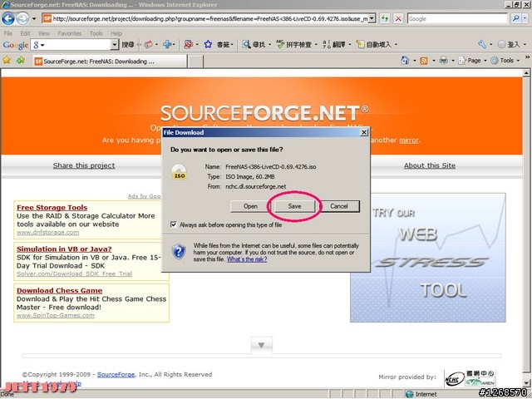Viewport: 532px width, 399px height.
Task: Open the 翻譯 translate dropdown arrow
Action: click(350, 45)
